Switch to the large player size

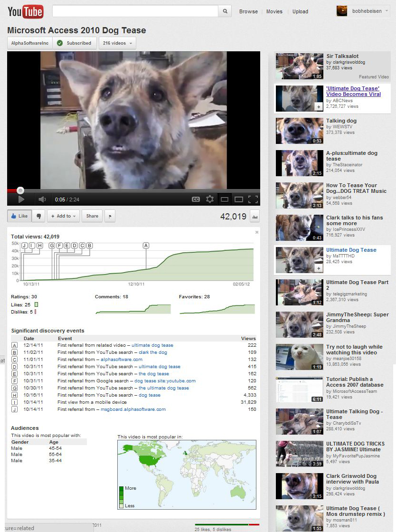point(239,199)
